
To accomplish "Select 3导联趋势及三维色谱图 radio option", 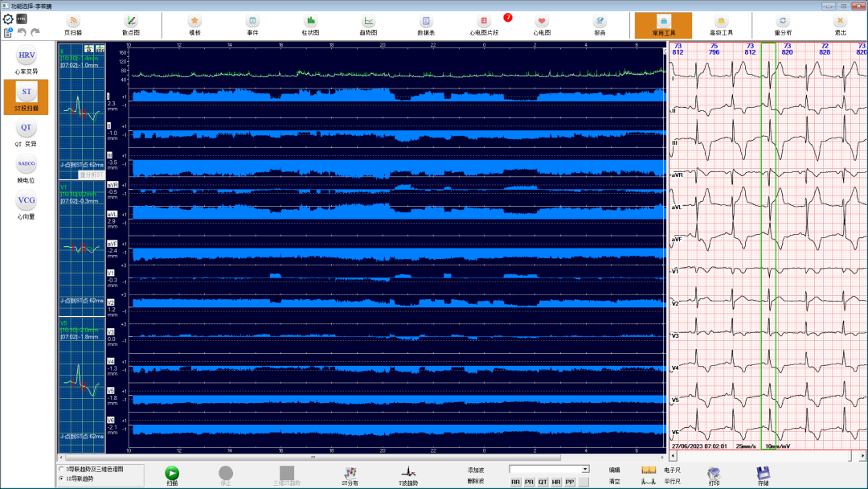I will 61,469.
